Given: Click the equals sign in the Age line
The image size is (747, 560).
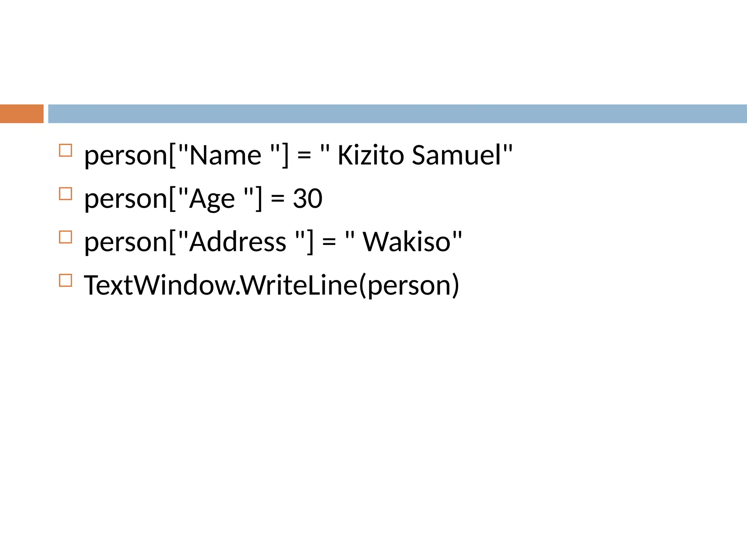Looking at the screenshot, I should click(x=278, y=199).
